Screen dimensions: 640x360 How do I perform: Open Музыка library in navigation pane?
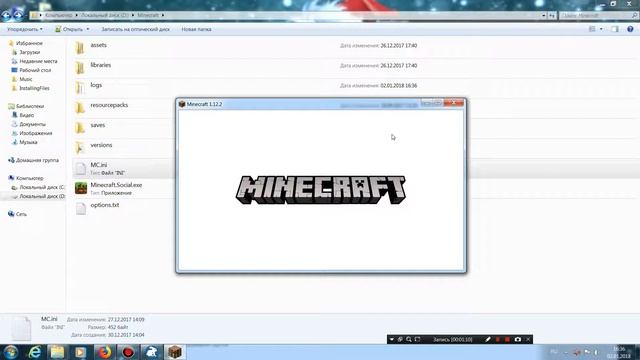(28, 142)
